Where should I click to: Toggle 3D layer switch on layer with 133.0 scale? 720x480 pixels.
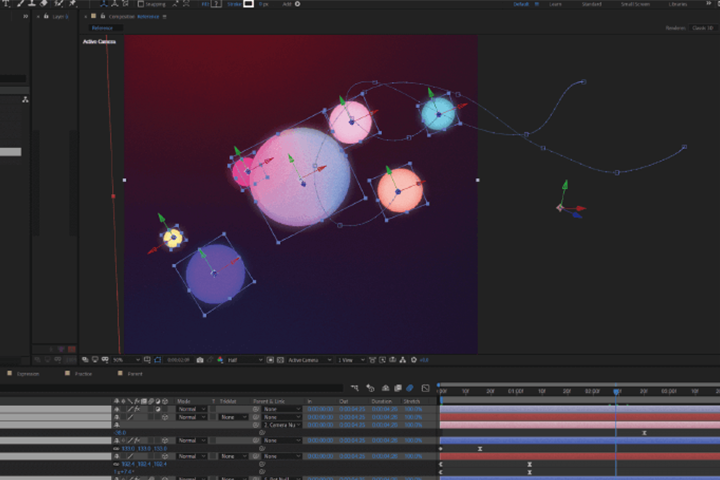(165, 440)
